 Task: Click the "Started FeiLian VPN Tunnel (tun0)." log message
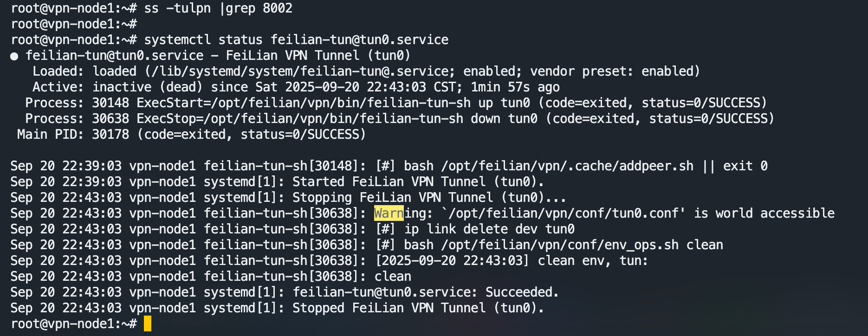pos(418,181)
